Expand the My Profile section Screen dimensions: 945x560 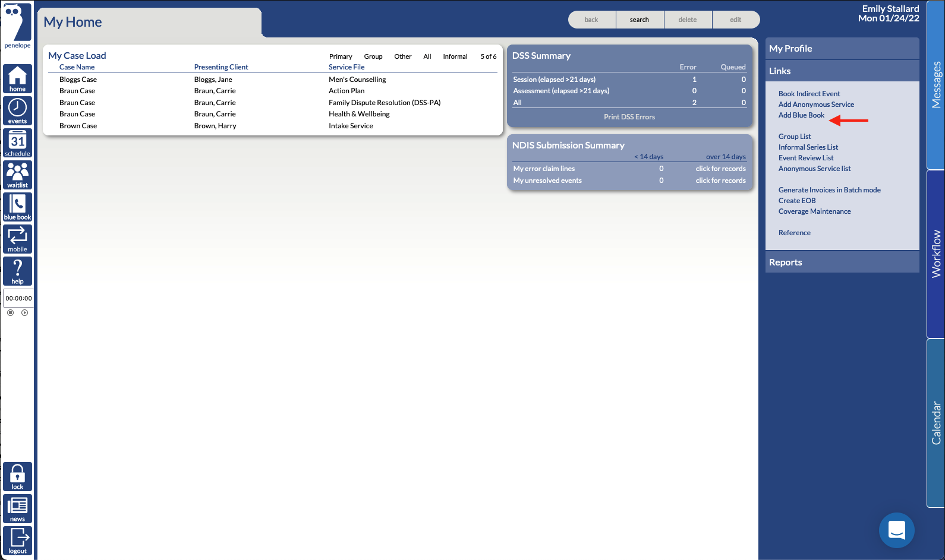[842, 49]
